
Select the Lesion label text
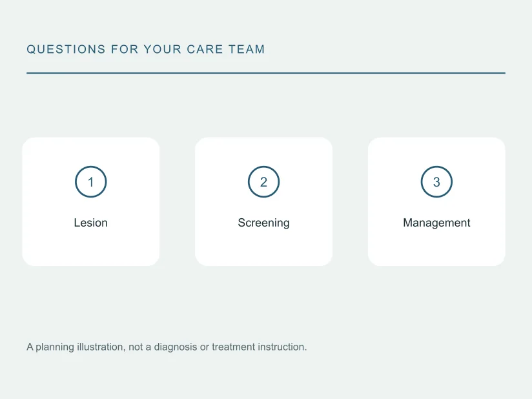pyautogui.click(x=90, y=223)
